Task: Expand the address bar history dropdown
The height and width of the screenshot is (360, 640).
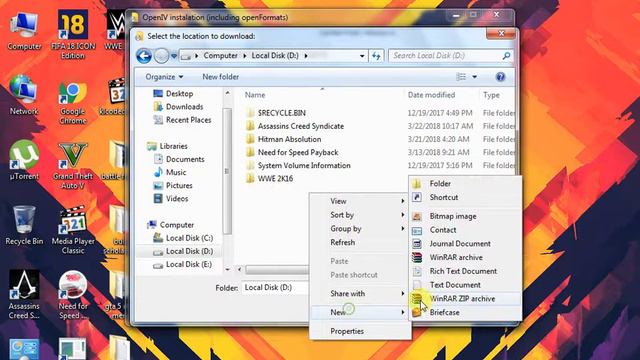Action: point(362,56)
